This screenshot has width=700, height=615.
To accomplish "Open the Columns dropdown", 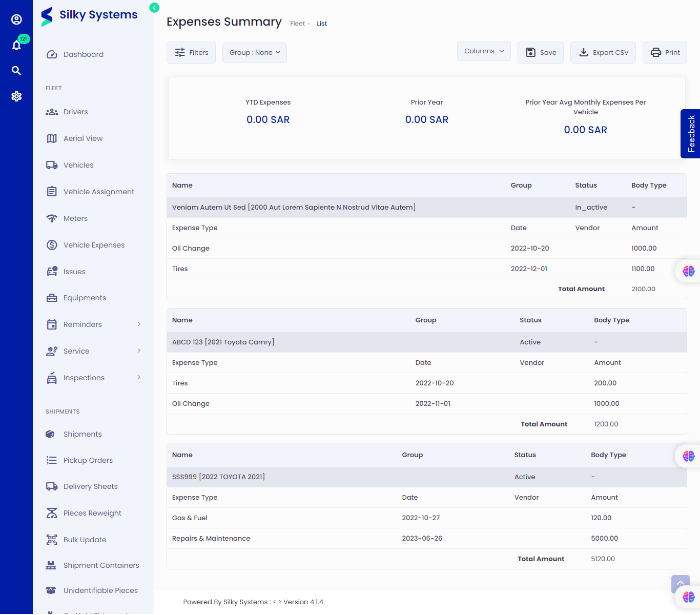I will pos(484,51).
